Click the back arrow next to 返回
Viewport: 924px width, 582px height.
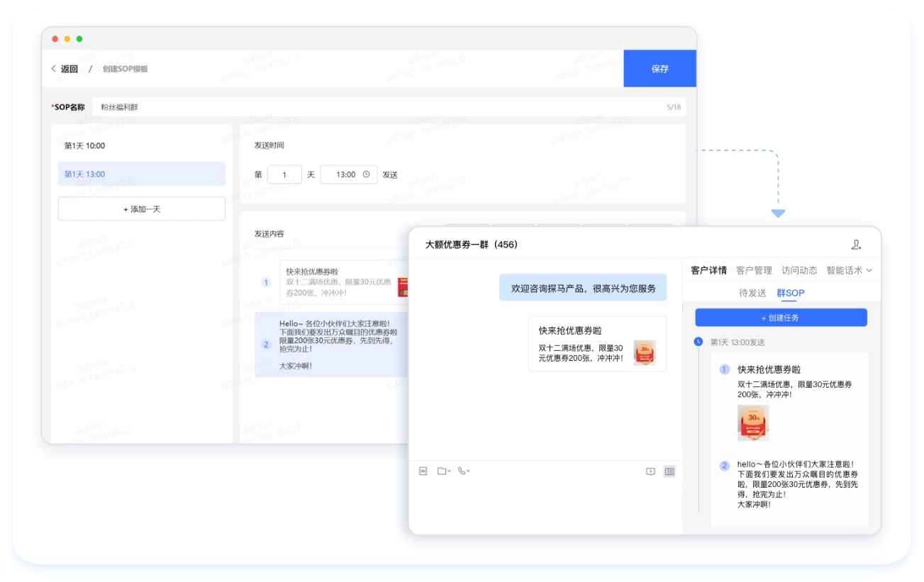click(53, 69)
